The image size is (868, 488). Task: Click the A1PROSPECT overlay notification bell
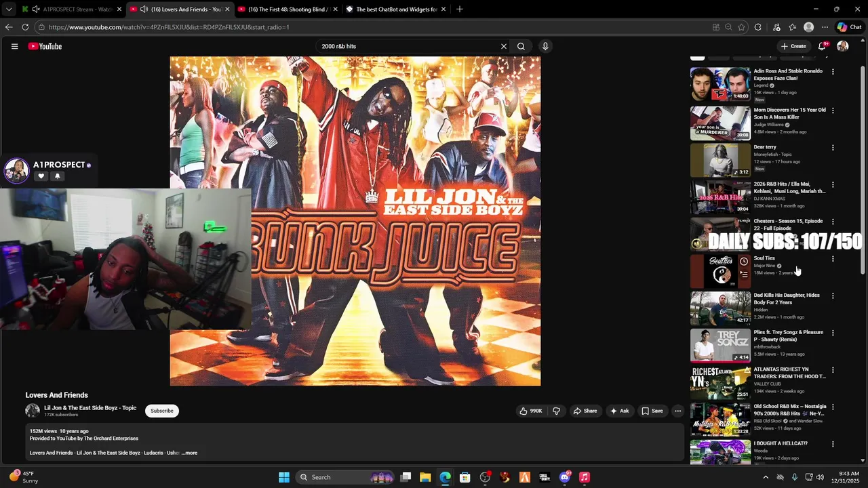click(57, 176)
